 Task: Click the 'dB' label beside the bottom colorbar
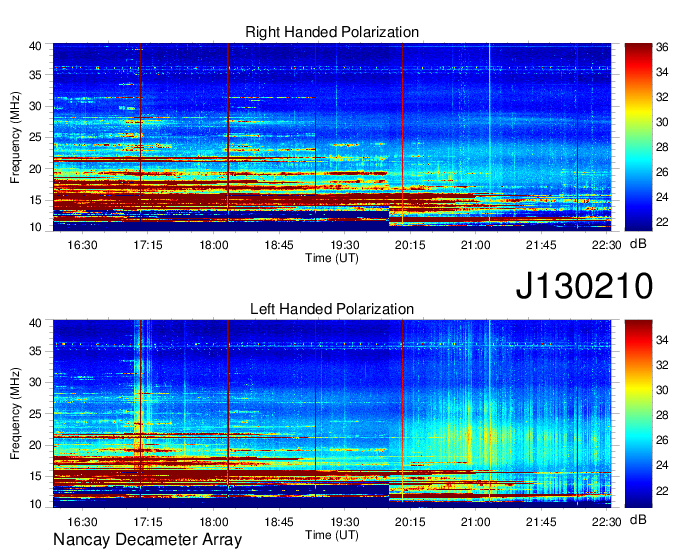(638, 520)
